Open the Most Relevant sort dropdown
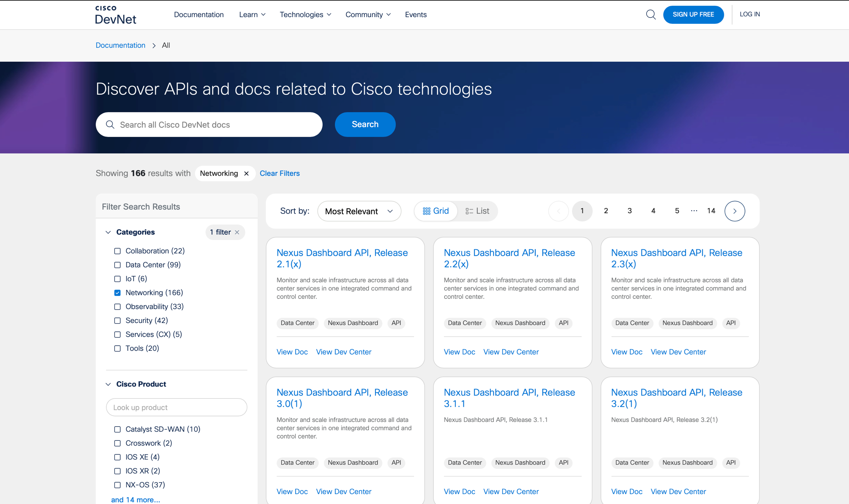Viewport: 849px width, 504px height. point(359,211)
